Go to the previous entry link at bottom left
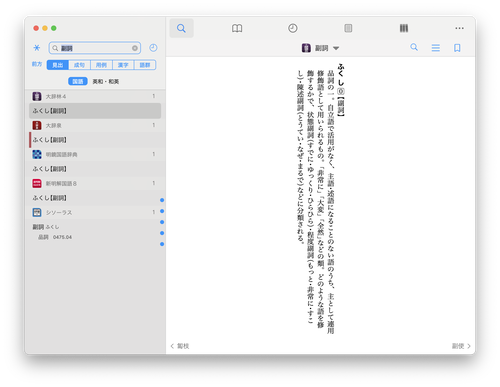Image resolution: width=500 pixels, height=387 pixels. (180, 346)
